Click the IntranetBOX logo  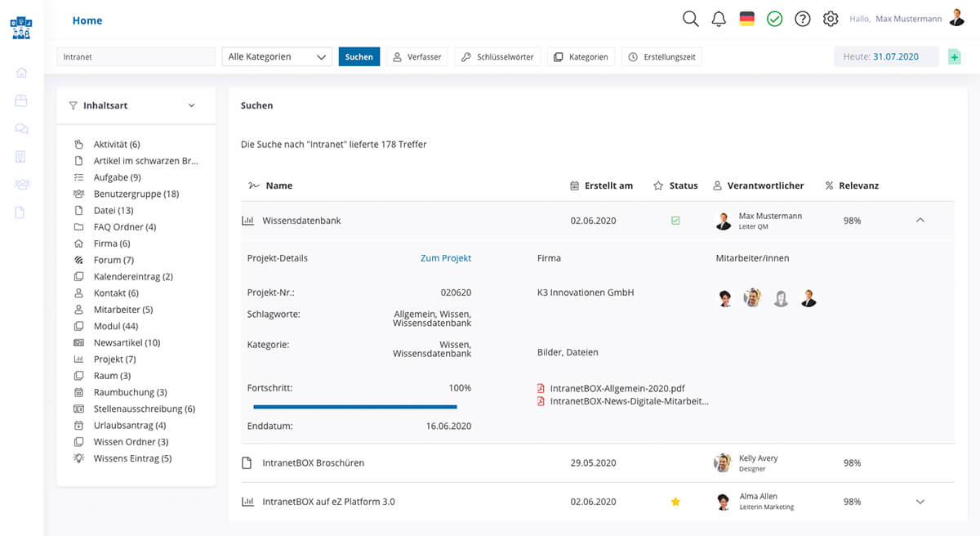click(20, 27)
